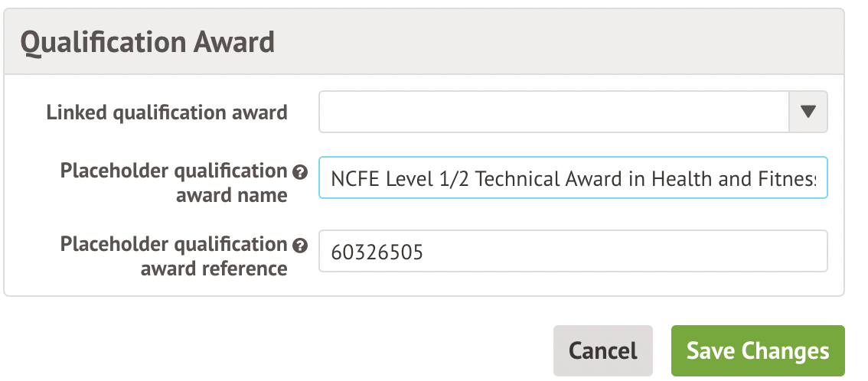Show tooltip for the award reference question mark
The height and width of the screenshot is (381, 868).
coord(300,245)
